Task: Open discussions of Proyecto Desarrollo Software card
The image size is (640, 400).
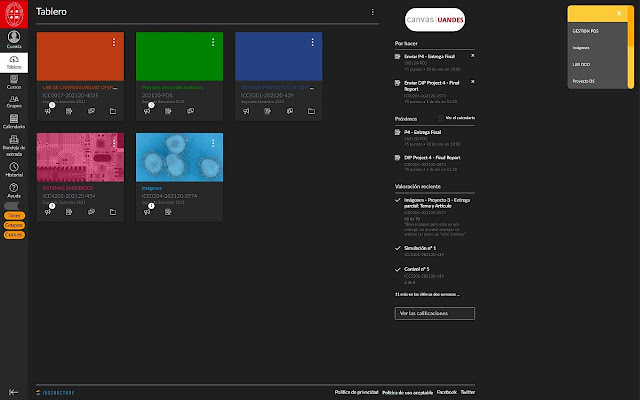Action: coord(190,111)
